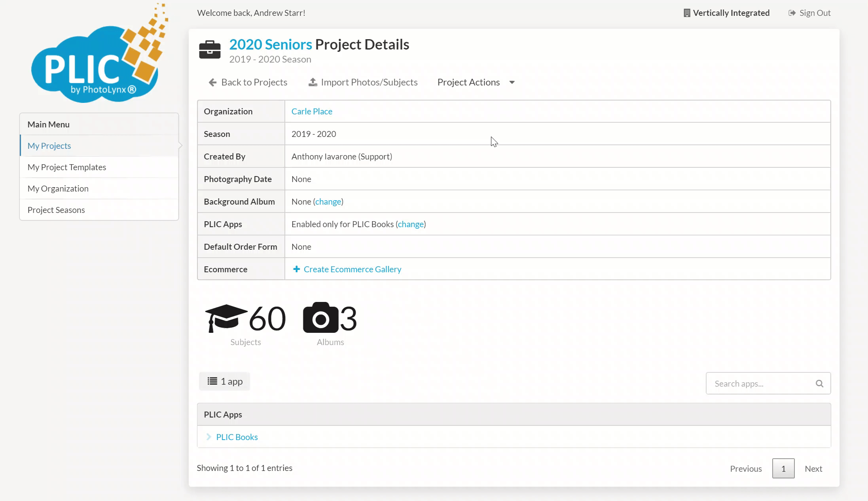
Task: Open the 2020 Seniors title link
Action: point(271,44)
